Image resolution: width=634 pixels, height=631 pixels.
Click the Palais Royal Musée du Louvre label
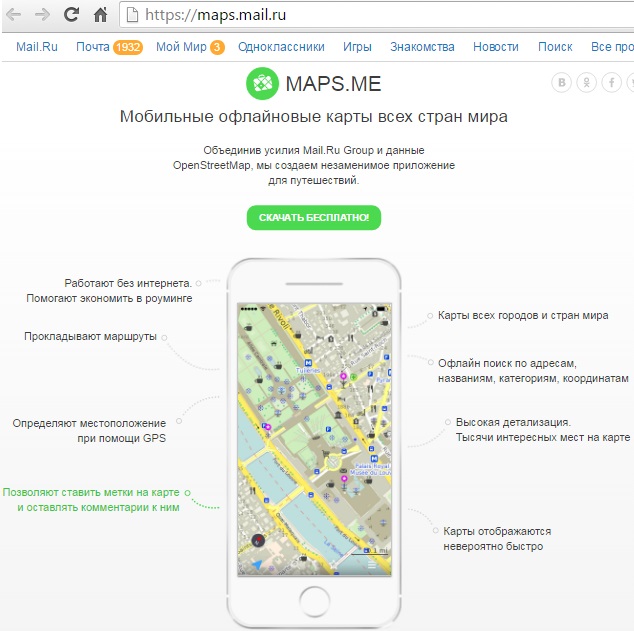click(371, 469)
